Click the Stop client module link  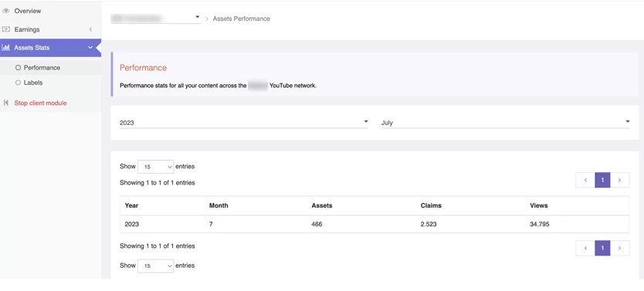(40, 103)
